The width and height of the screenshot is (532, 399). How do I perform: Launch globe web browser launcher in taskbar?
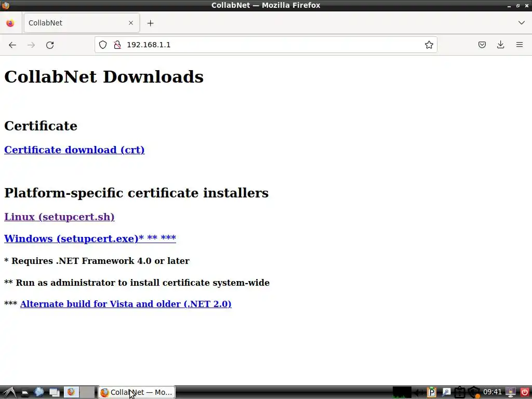point(39,392)
